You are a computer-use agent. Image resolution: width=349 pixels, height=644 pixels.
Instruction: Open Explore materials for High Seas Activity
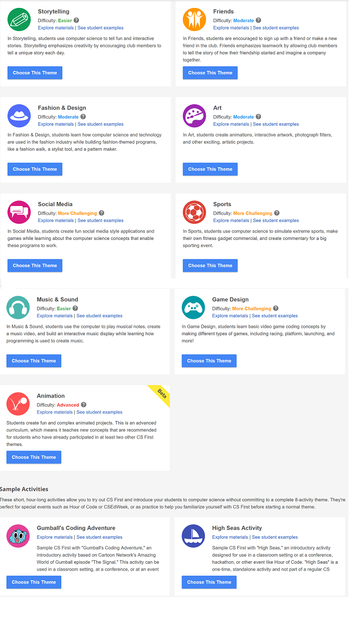click(231, 537)
